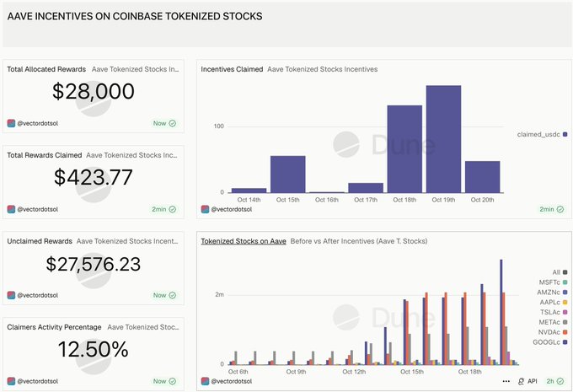
Task: Click the Oct 18th bar in Incentives Claimed
Action: (404, 149)
